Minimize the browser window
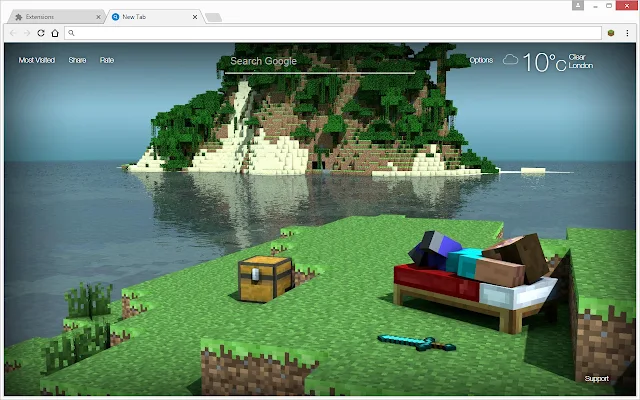Viewport: 640px width, 400px height. (x=596, y=6)
